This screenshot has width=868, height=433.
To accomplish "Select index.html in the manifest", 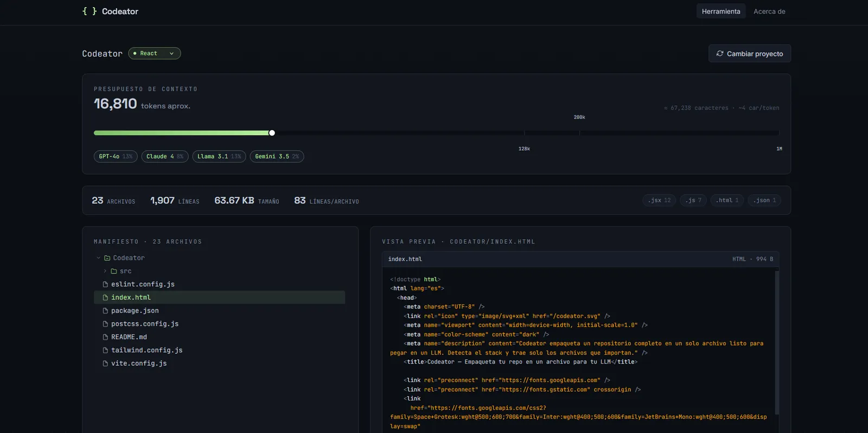I will (x=219, y=298).
